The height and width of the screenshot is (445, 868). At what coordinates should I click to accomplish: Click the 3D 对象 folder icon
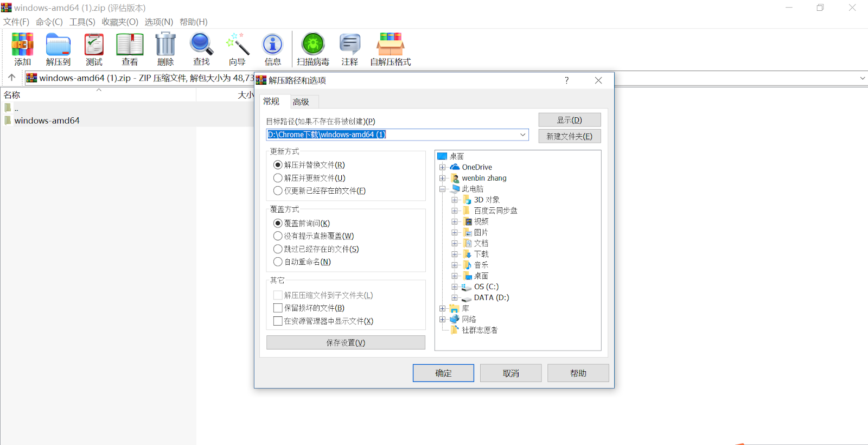point(467,200)
